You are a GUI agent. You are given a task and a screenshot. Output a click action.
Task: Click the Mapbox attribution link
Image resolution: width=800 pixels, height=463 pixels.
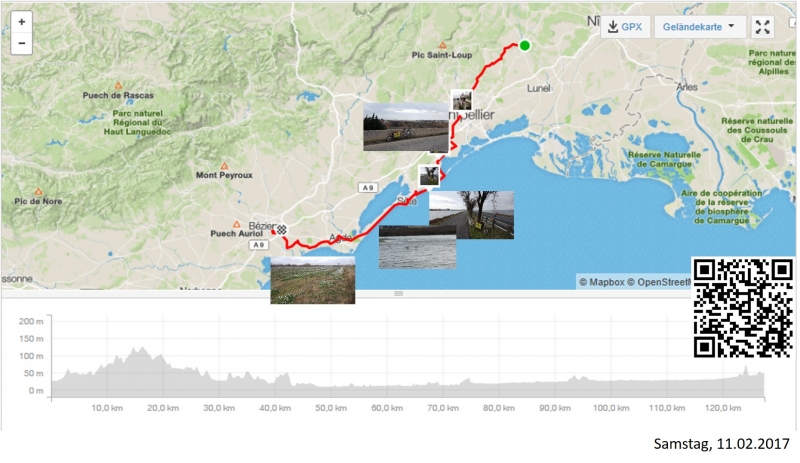[602, 282]
